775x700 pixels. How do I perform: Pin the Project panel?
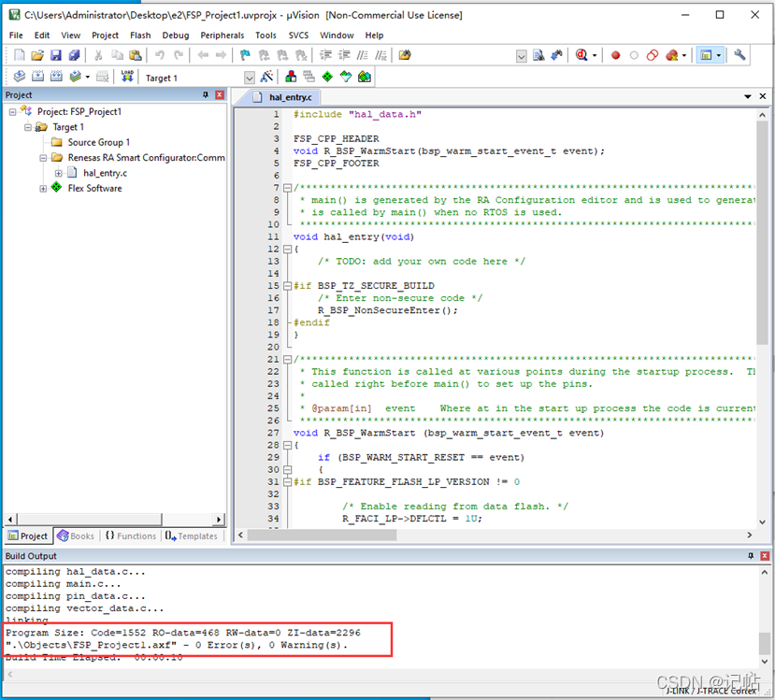[x=206, y=94]
